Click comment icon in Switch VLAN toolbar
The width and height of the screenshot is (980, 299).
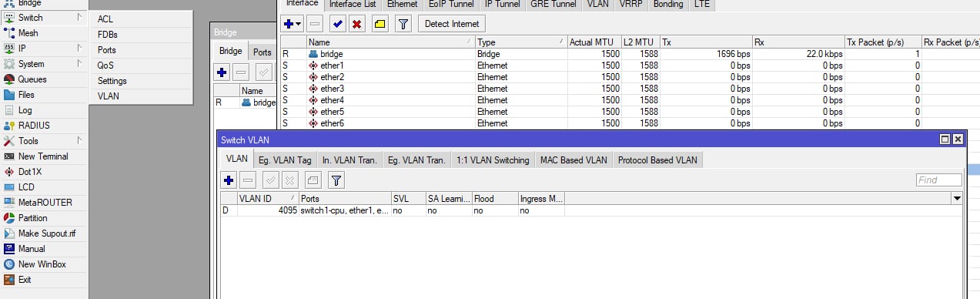pyautogui.click(x=313, y=180)
